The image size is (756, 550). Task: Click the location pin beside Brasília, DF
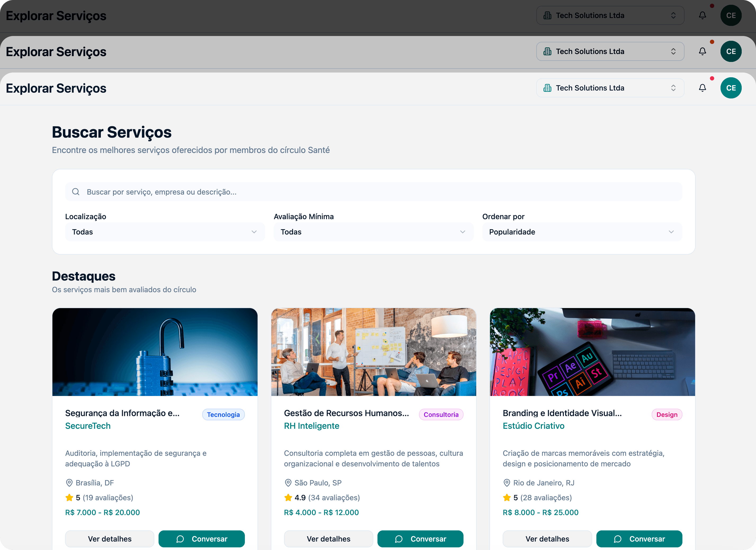click(69, 483)
